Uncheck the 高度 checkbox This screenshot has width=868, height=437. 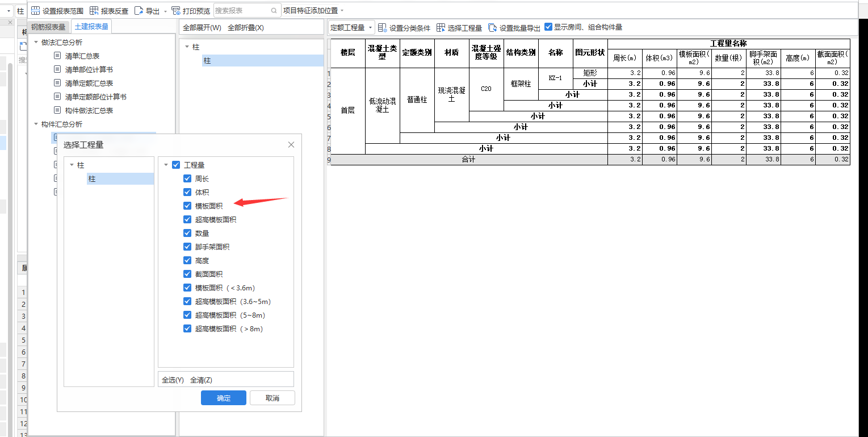(x=187, y=260)
